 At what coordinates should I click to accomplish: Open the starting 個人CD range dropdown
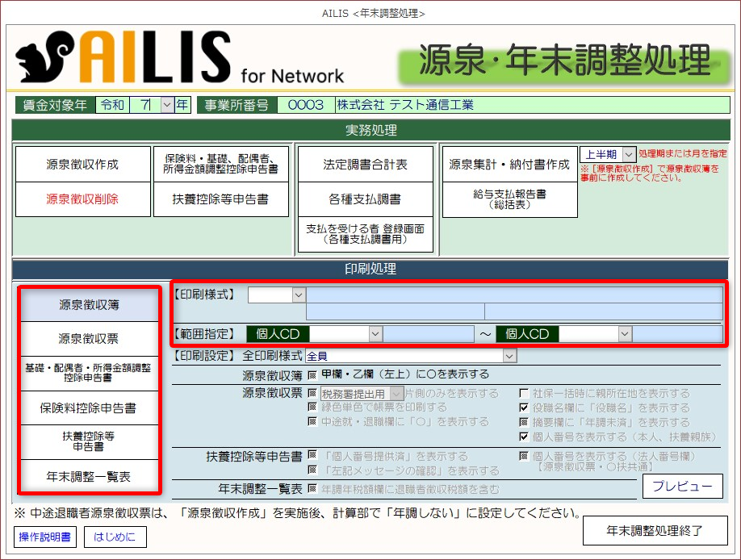(x=375, y=334)
